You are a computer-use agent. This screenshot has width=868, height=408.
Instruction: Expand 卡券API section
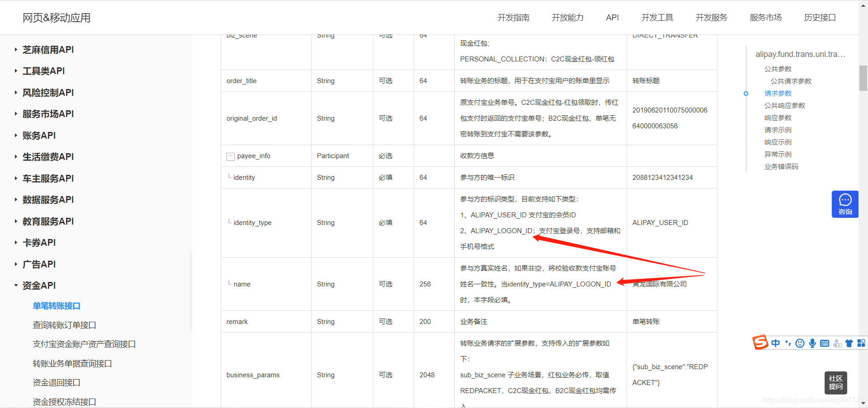coord(39,243)
